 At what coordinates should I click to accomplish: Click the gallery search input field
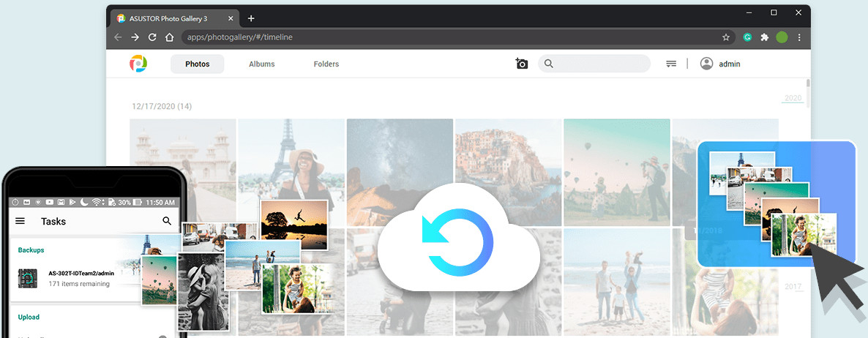(x=594, y=64)
